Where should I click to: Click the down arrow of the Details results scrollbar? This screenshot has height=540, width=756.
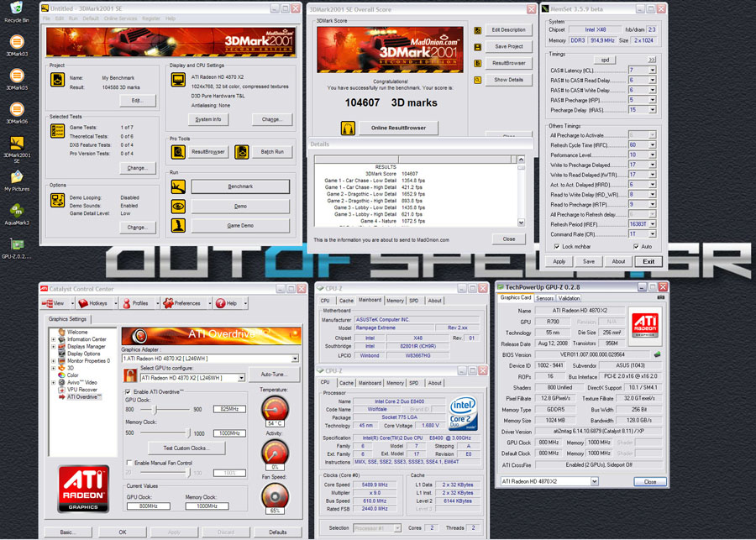coord(521,223)
